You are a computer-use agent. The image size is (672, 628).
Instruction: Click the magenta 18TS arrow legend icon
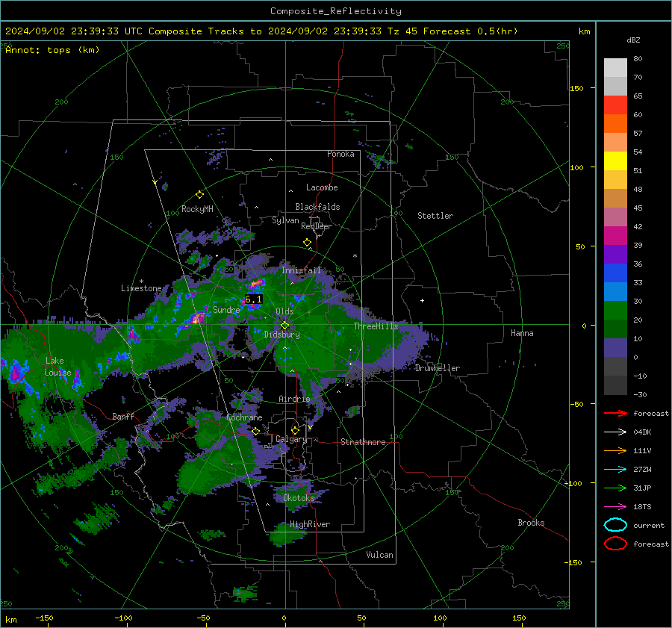pos(615,507)
